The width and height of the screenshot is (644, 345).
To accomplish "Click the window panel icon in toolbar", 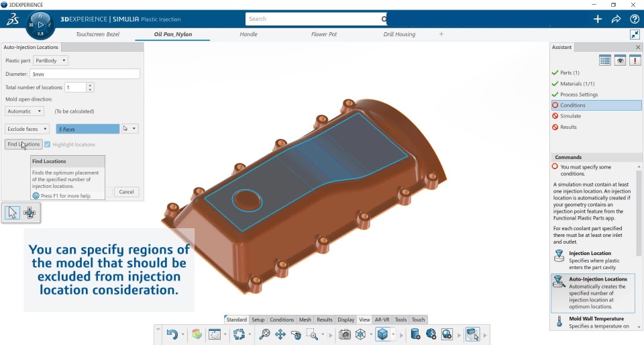I will pos(215,334).
